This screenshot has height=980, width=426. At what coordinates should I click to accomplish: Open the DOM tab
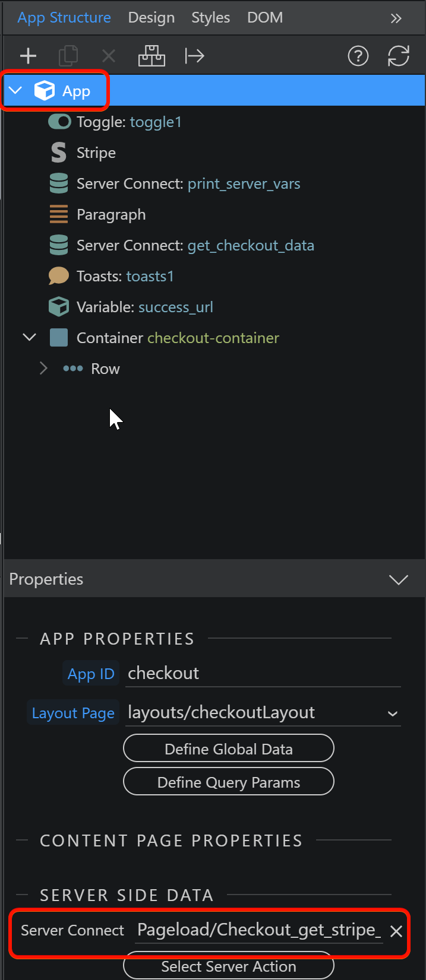point(265,18)
